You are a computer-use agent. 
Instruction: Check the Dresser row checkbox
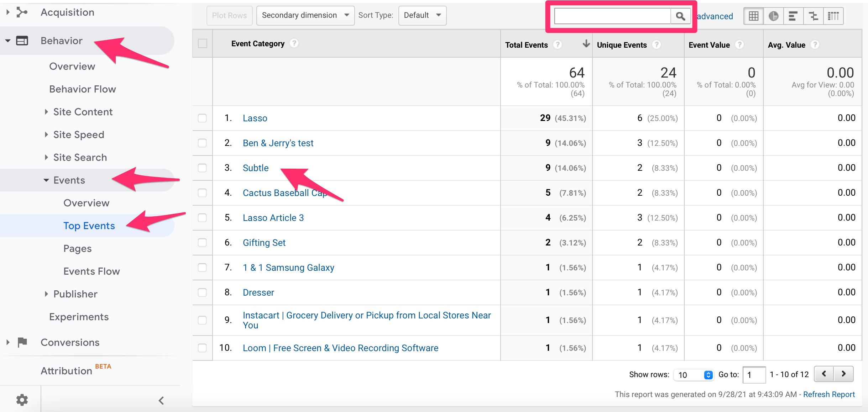click(x=202, y=292)
